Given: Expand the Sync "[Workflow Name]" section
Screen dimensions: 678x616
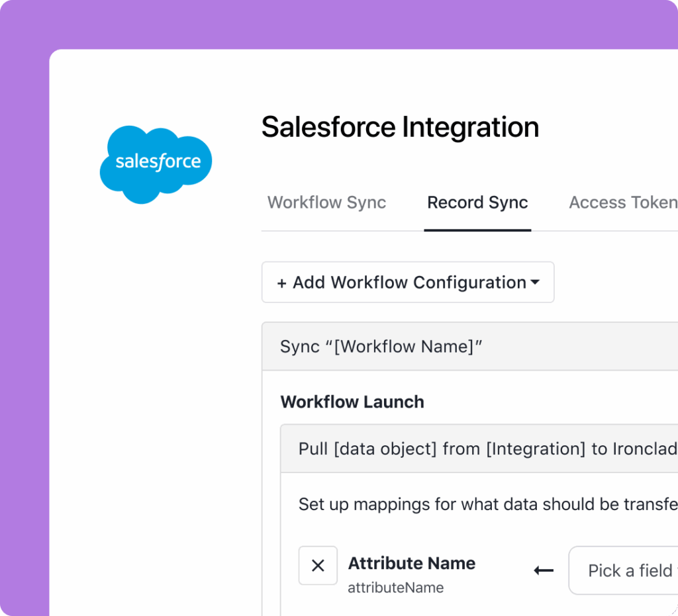Looking at the screenshot, I should point(463,345).
